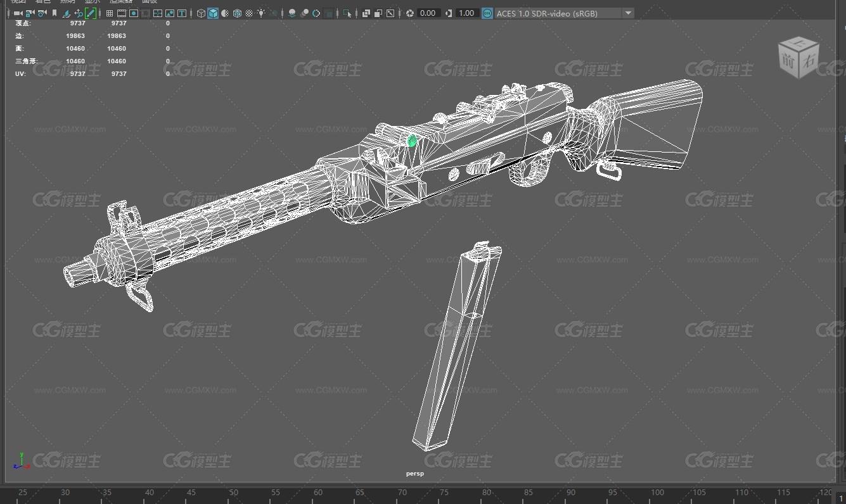Click the Screen Space Ambient Occlusion icon
The image size is (846, 504).
click(x=292, y=13)
